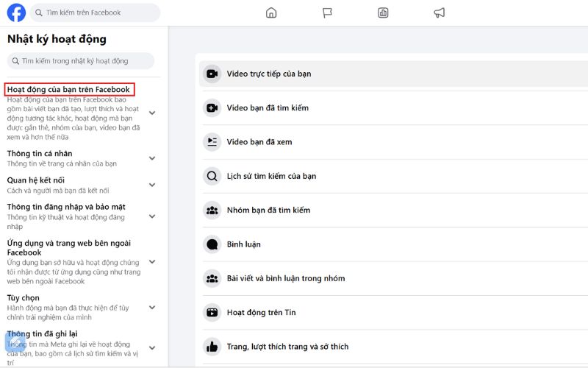Screen dimensions: 588x368
Task: Select Thông tin đăng nhập và bảo mật section
Action: tap(66, 207)
